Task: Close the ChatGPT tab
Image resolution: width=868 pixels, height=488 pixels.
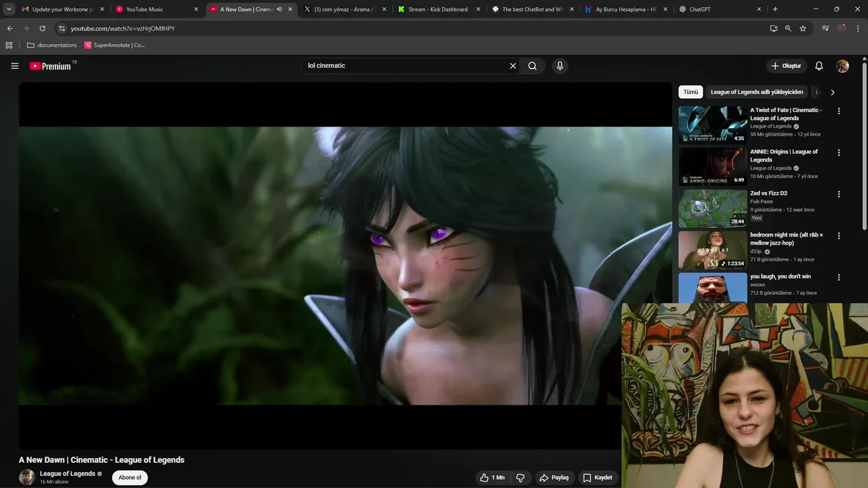Action: pos(759,9)
